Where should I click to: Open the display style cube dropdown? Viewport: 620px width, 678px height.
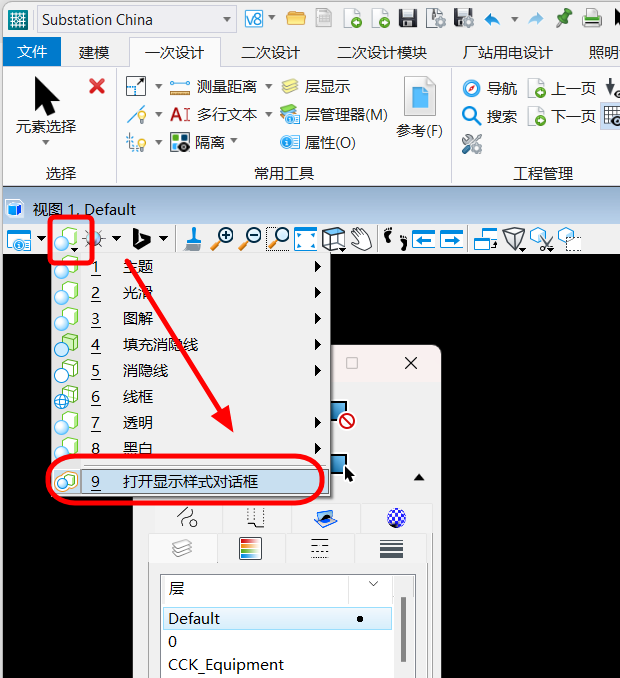coord(67,240)
